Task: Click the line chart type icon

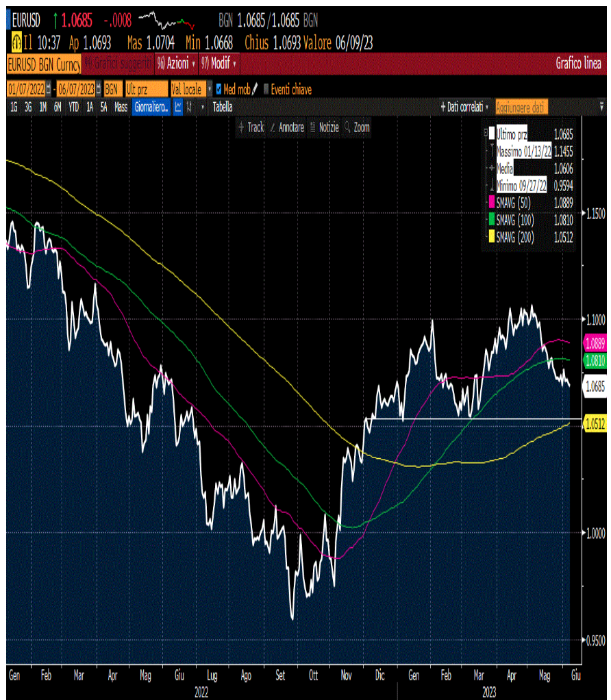Action: 178,107
